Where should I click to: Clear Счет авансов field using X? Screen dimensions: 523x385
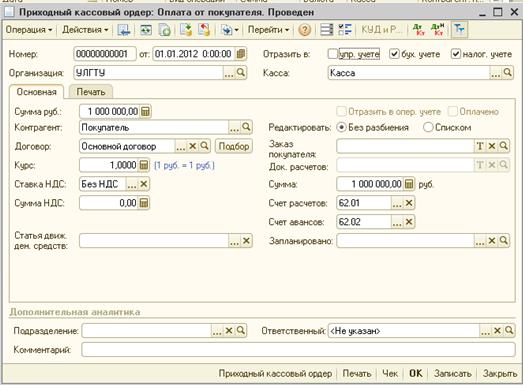coord(409,222)
